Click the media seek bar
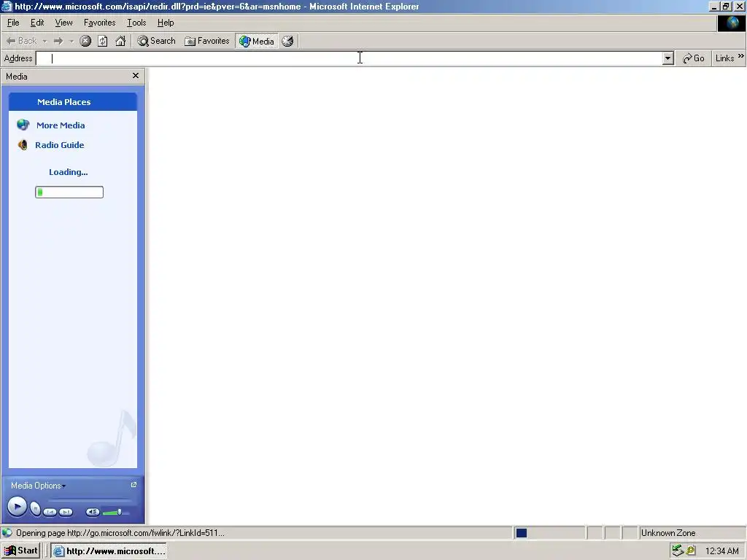Image resolution: width=747 pixels, height=560 pixels. coord(90,500)
